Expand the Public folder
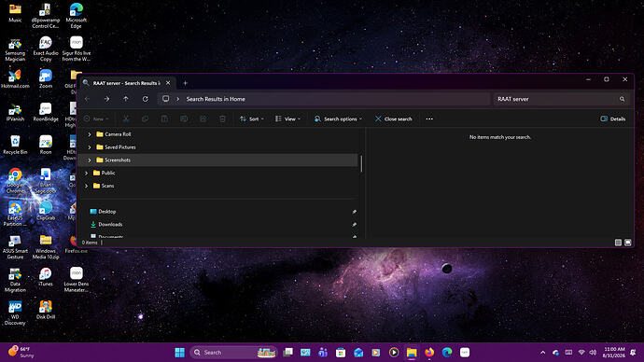Viewport: 644px width, 362px height. (86, 173)
